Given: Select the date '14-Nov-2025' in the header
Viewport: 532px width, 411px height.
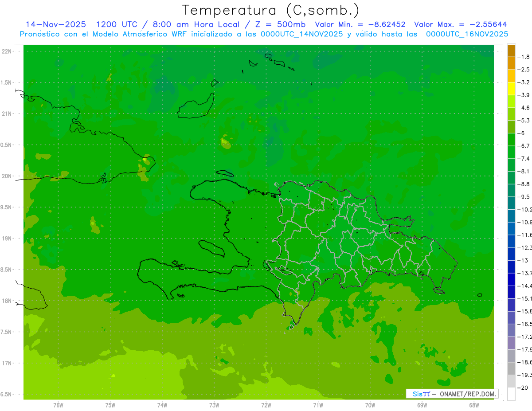Looking at the screenshot, I should [56, 24].
